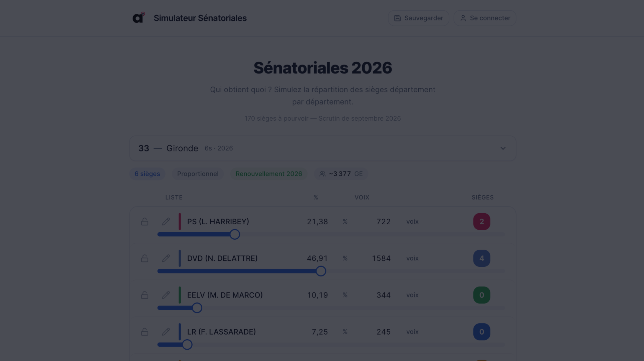Edit the PS list using its pencil icon
The width and height of the screenshot is (644, 361).
pyautogui.click(x=166, y=221)
